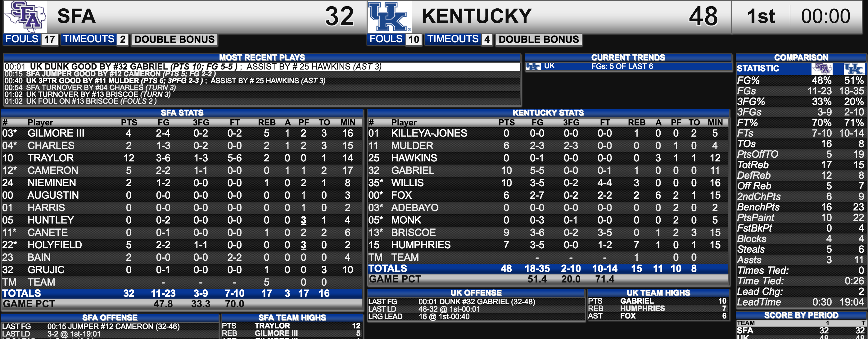Click Kentucky Double Bonus indicator
The width and height of the screenshot is (868, 339).
tap(538, 39)
